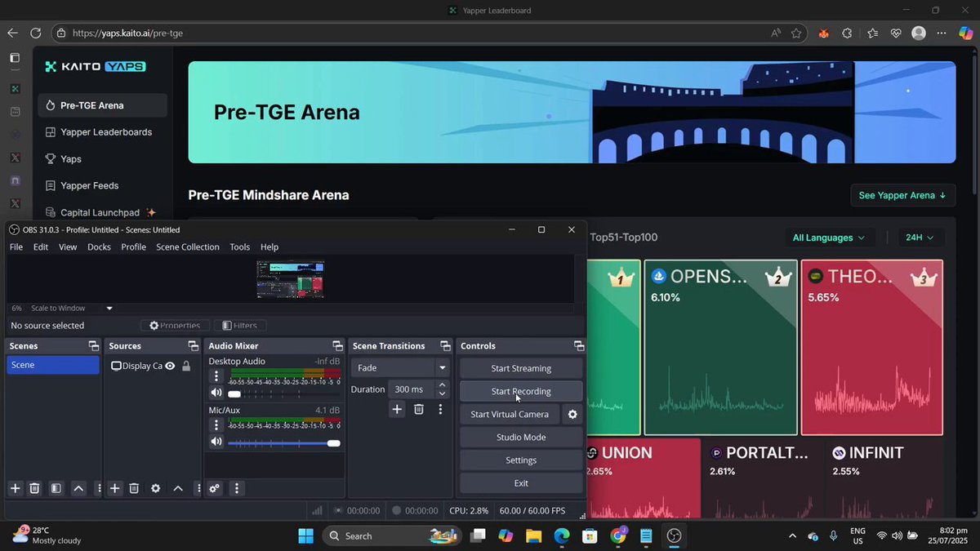Move source up in Sources panel

(178, 488)
